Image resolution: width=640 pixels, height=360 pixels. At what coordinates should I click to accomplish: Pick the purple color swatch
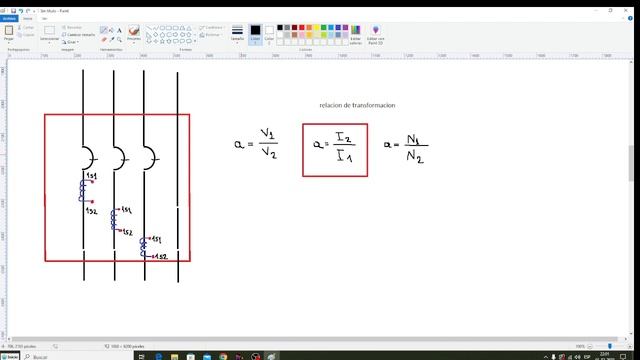point(346,27)
